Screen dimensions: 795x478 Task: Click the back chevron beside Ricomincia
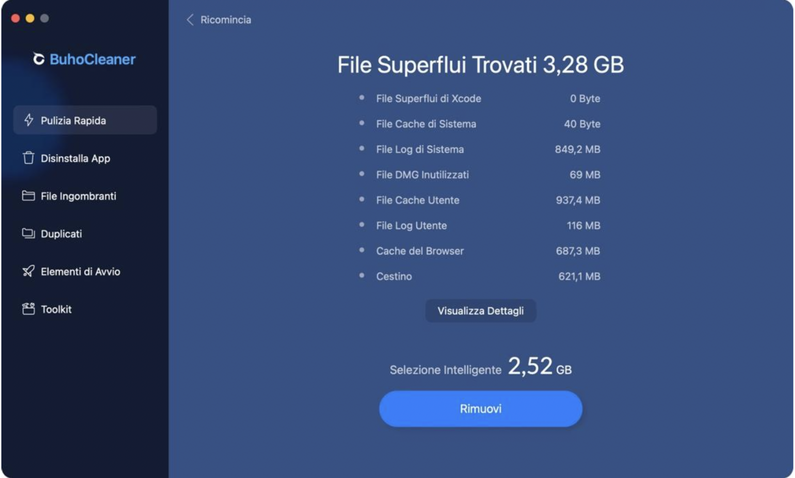[x=190, y=20]
